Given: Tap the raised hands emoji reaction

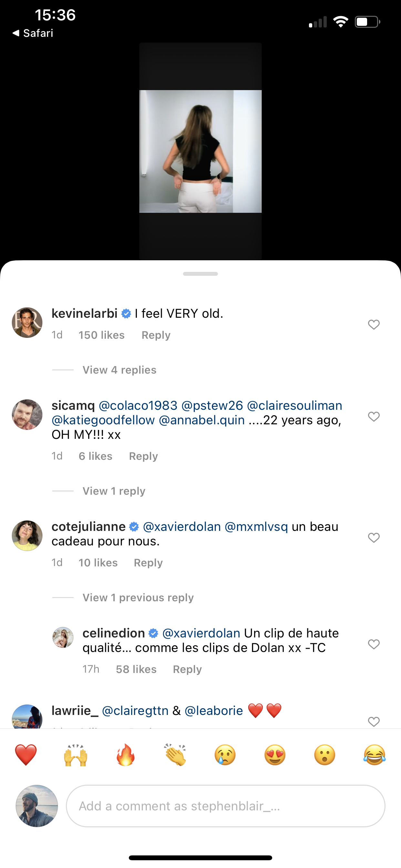Looking at the screenshot, I should click(76, 755).
